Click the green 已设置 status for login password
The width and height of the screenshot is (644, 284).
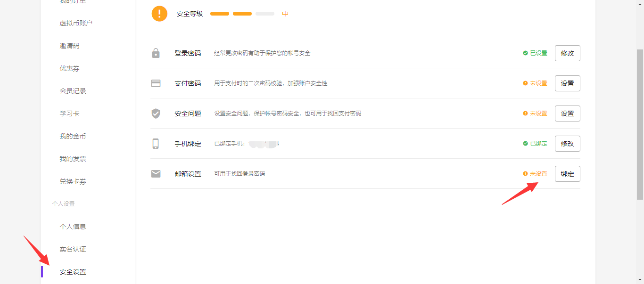point(535,53)
